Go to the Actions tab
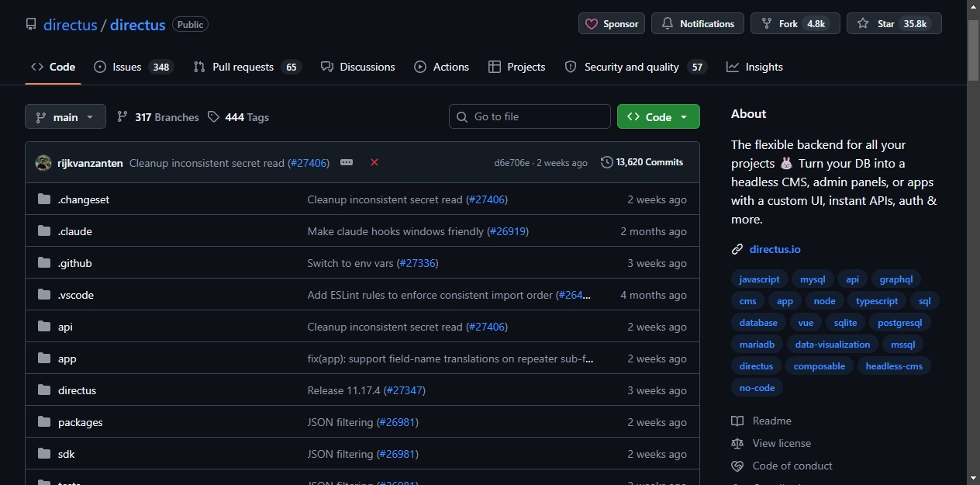 (x=441, y=67)
